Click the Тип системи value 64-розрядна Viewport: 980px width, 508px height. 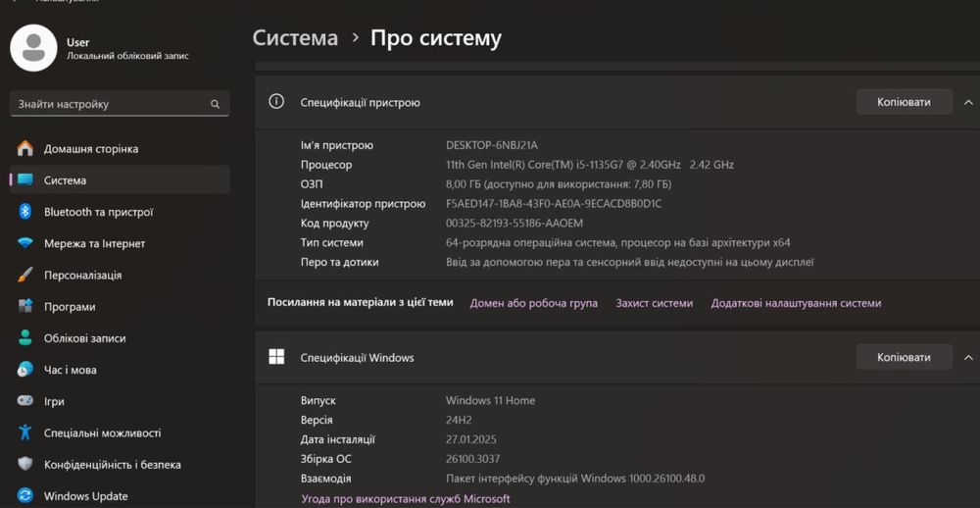tap(618, 243)
